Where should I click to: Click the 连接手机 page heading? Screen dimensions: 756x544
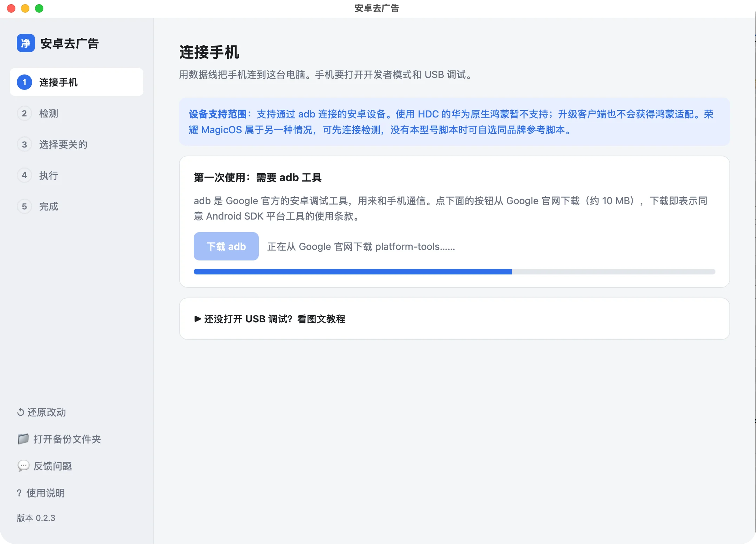pyautogui.click(x=209, y=52)
